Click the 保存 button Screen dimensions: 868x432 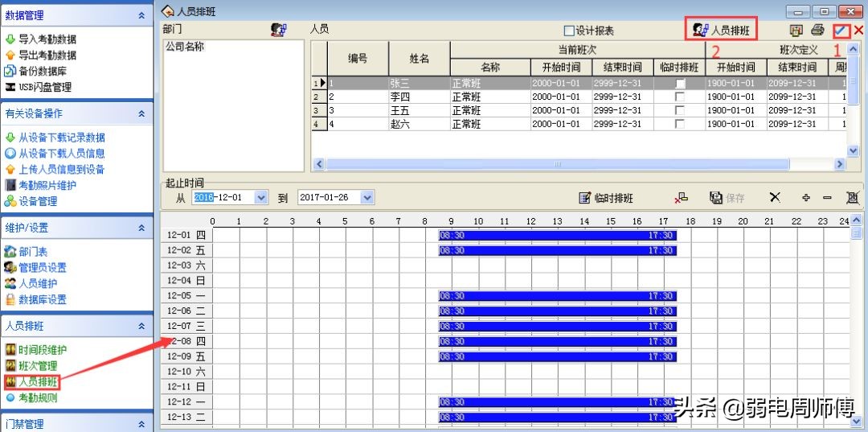click(x=727, y=198)
